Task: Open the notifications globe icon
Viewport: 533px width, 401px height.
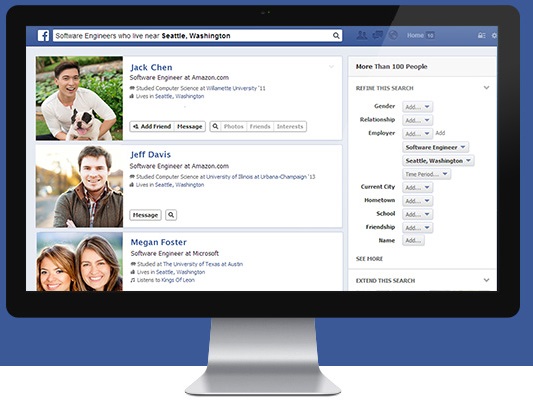Action: tap(393, 35)
